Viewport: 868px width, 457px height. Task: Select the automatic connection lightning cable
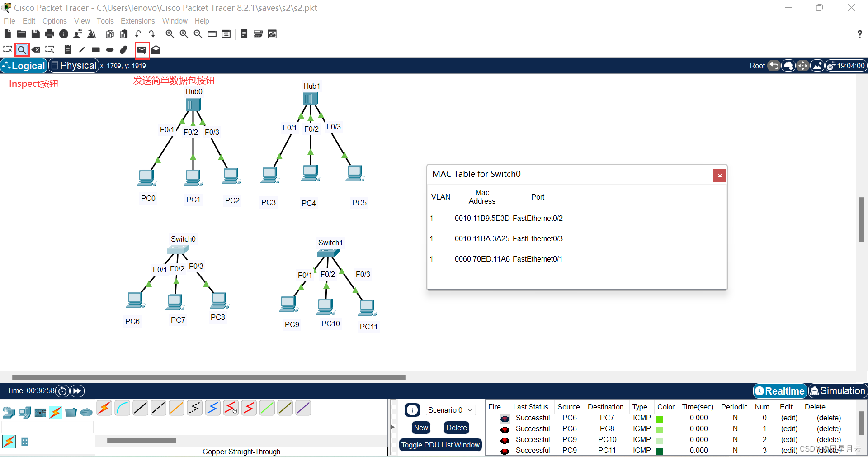point(104,408)
